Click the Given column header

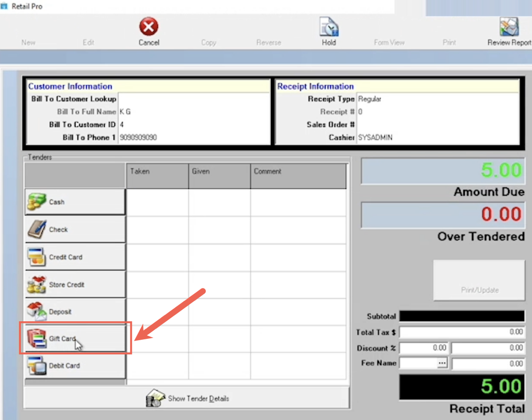(219, 176)
